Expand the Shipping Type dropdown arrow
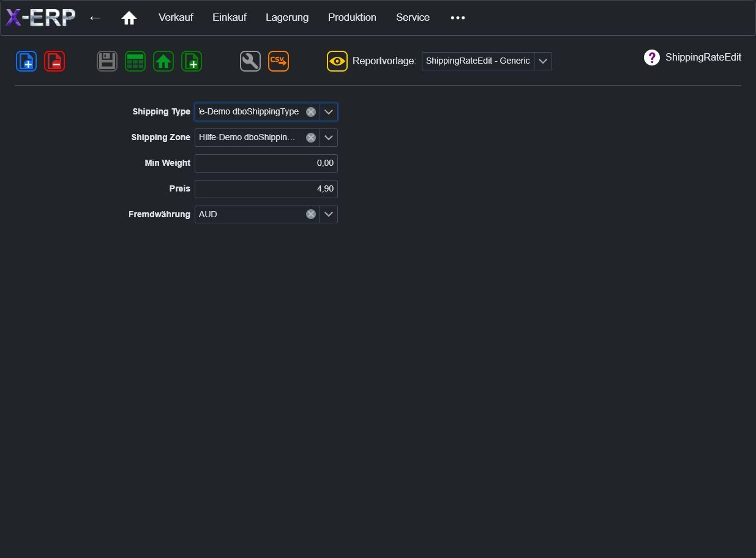Screen dimensions: 756x558 pyautogui.click(x=329, y=112)
